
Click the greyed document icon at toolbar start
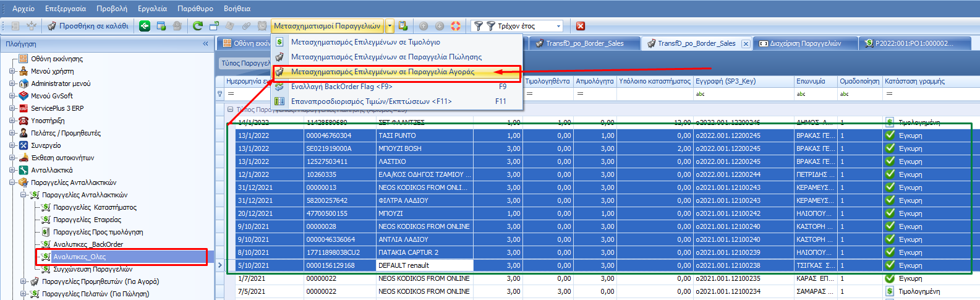coord(15,26)
